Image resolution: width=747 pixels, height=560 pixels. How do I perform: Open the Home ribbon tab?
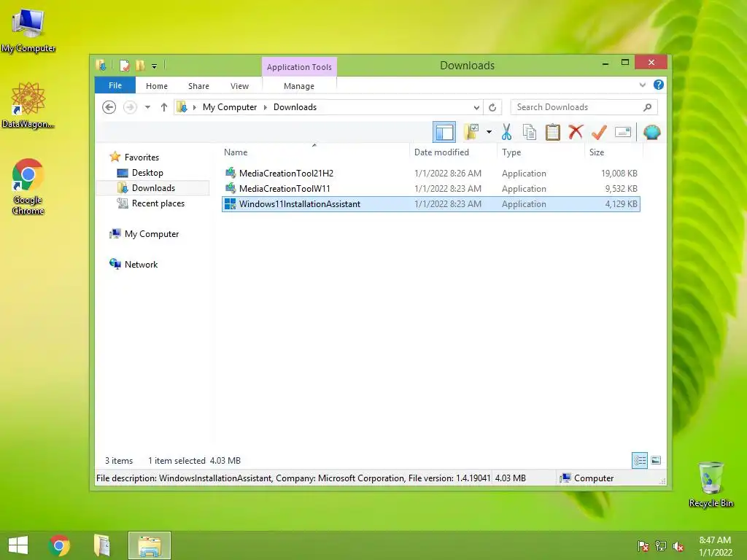157,86
